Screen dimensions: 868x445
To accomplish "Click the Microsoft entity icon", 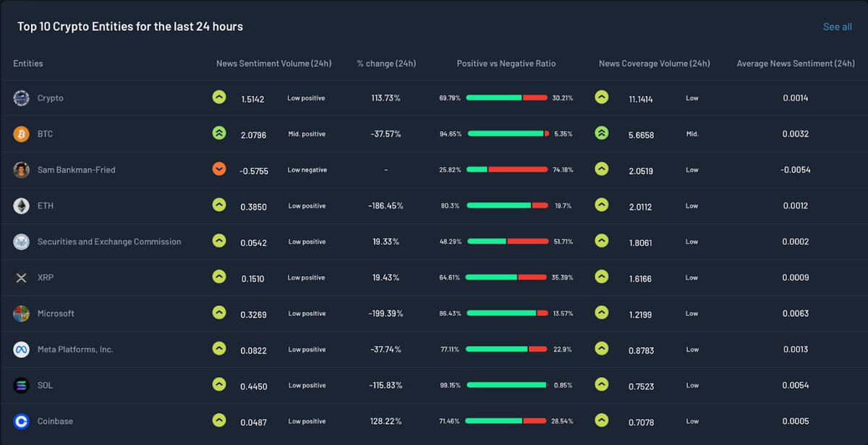I will click(x=21, y=314).
